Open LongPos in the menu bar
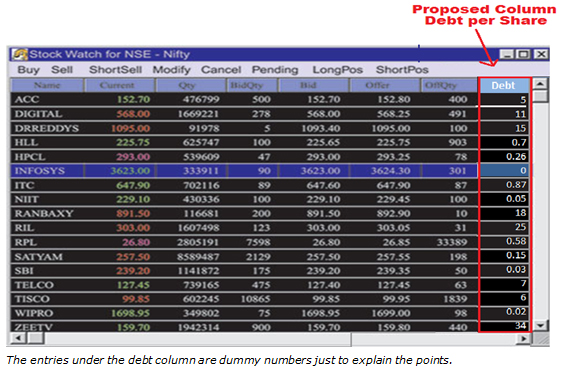 coord(337,70)
